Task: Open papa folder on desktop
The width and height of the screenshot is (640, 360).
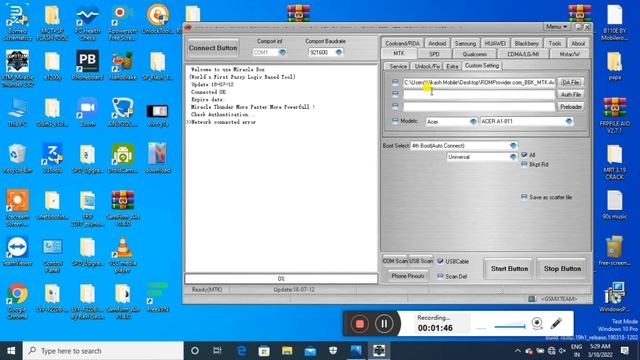Action: tap(615, 65)
